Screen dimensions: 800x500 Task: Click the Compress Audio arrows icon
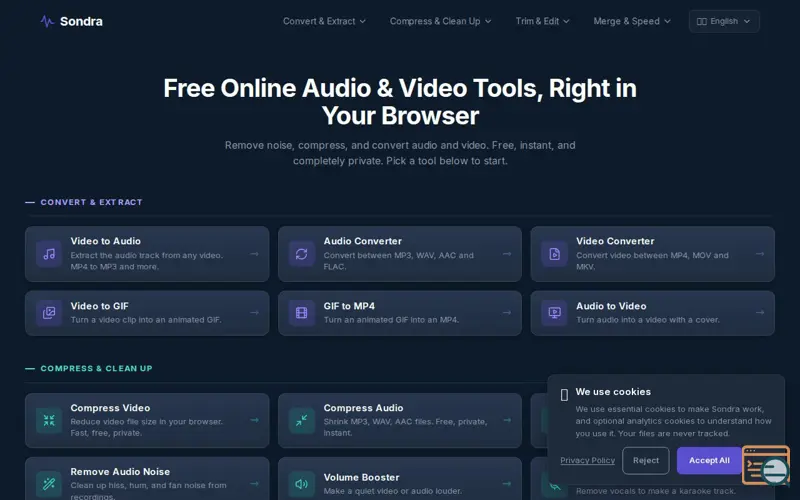pos(302,420)
